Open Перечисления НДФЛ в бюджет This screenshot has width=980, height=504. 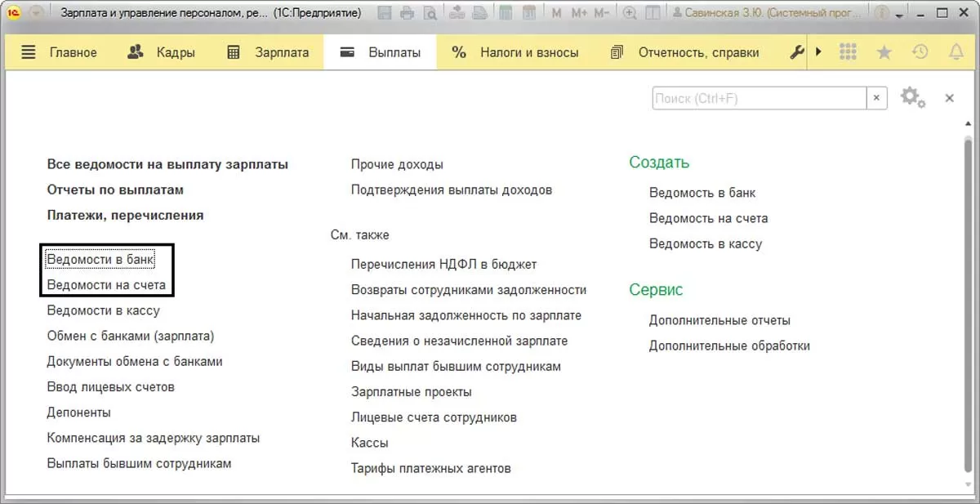point(443,265)
